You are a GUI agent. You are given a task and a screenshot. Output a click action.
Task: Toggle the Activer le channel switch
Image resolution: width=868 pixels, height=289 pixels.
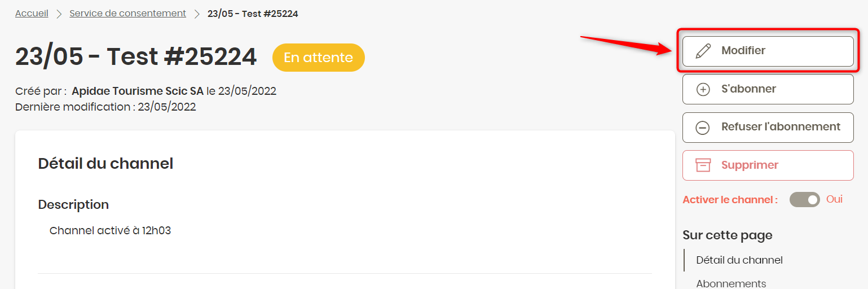pyautogui.click(x=805, y=200)
